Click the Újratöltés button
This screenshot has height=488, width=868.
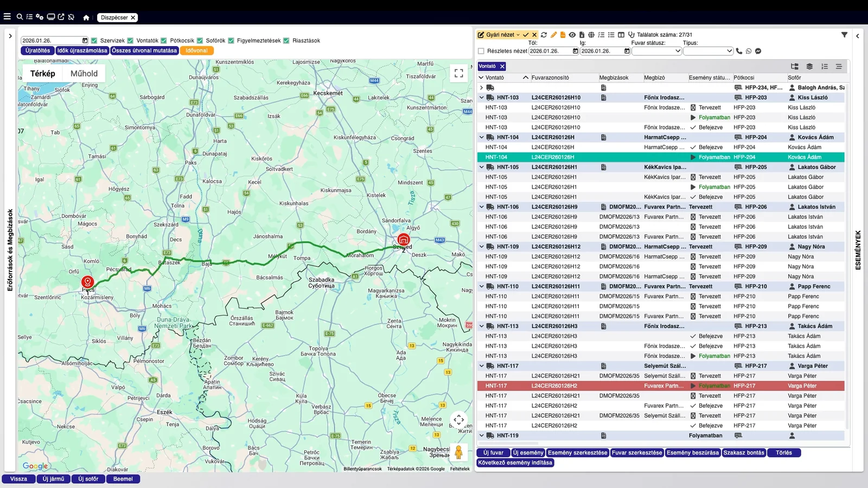pyautogui.click(x=37, y=50)
